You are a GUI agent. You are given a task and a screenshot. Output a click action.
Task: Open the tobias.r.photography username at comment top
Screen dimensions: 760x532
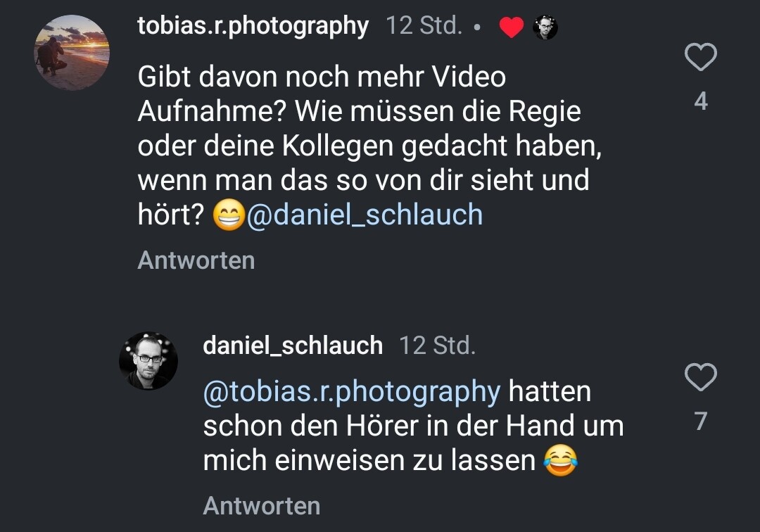click(253, 26)
